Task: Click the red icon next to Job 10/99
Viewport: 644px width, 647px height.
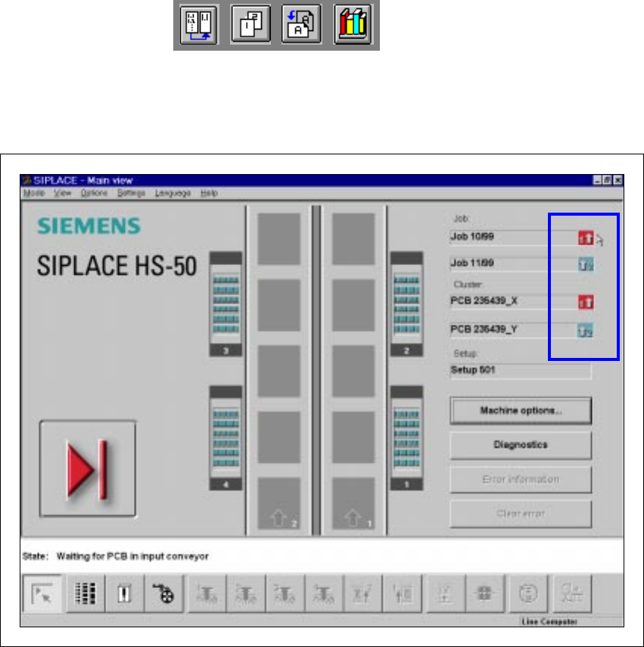Action: point(586,238)
